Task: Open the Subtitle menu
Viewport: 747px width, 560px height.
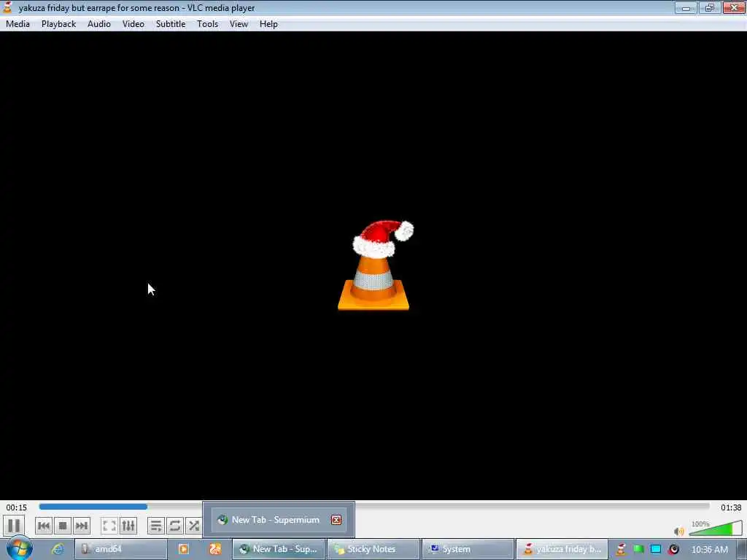Action: (x=171, y=24)
